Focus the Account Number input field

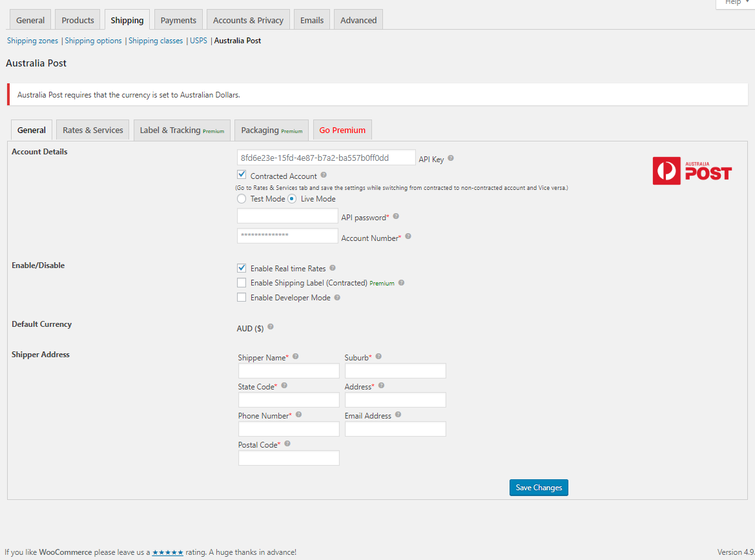(x=287, y=236)
